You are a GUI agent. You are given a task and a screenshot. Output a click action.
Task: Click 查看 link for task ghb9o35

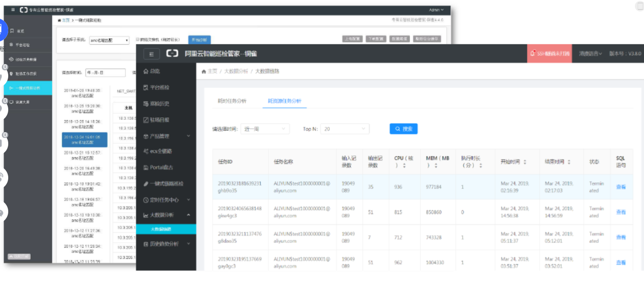pos(621,186)
